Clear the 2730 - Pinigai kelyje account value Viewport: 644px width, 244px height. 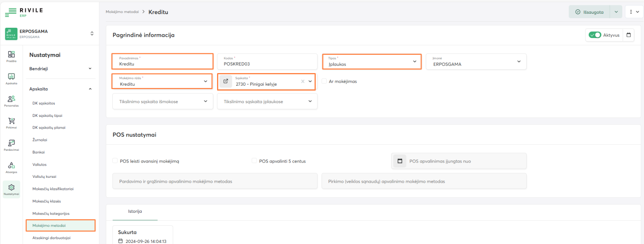click(x=303, y=81)
